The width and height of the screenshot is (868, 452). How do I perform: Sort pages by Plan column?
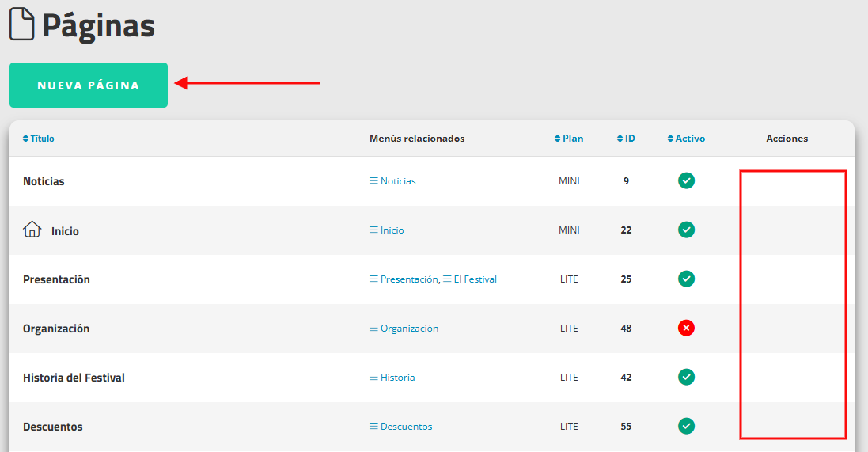[x=569, y=139]
